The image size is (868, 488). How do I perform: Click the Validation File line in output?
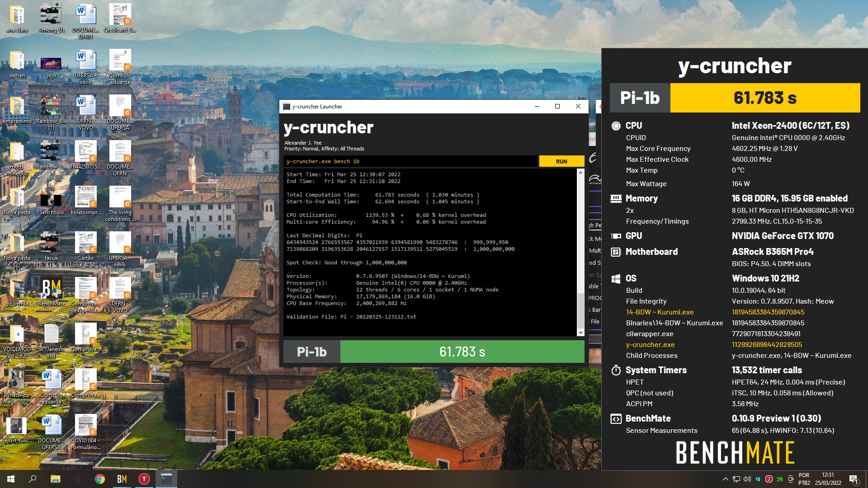pos(351,317)
